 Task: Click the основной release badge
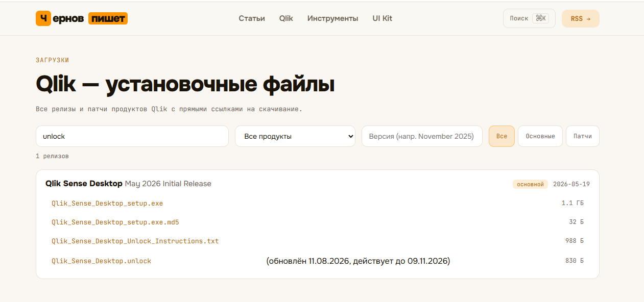[530, 184]
